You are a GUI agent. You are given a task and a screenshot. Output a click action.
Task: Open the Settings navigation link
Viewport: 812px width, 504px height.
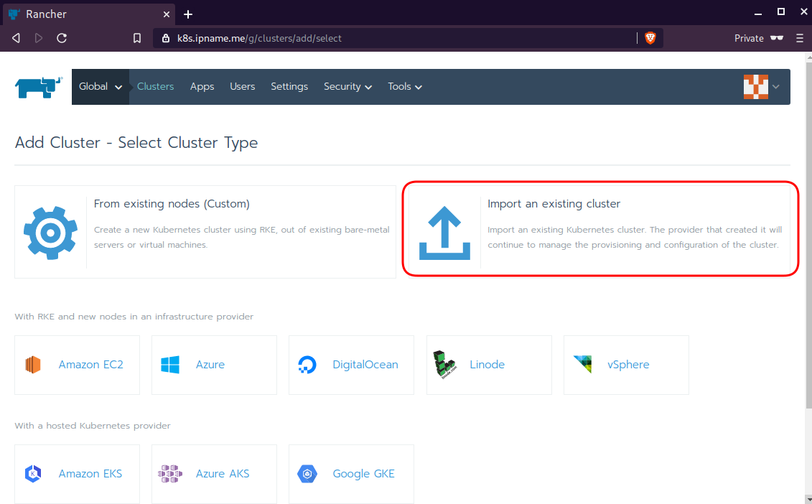289,87
